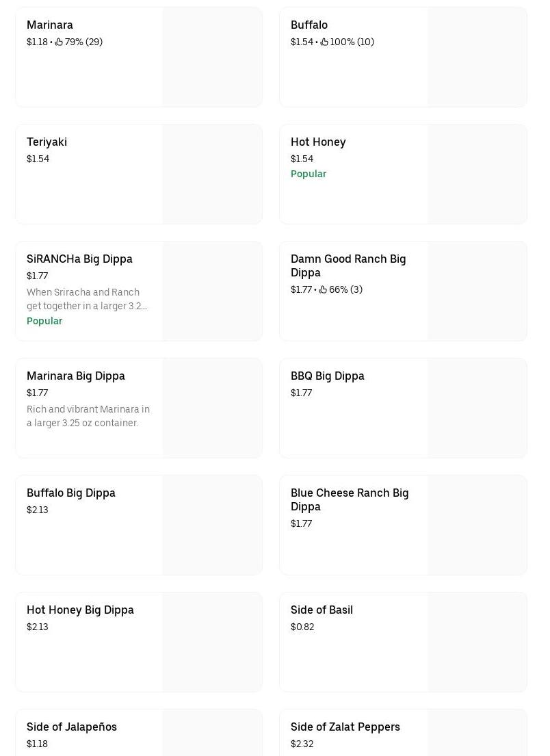This screenshot has width=550, height=756.
Task: Select BBQ Big Dippa item
Action: tap(327, 376)
